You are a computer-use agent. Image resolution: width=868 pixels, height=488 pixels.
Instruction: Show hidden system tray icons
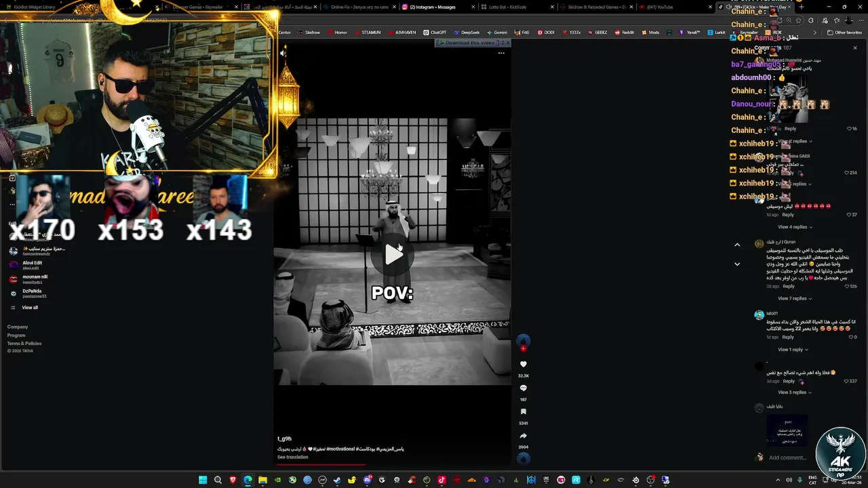[x=778, y=480]
